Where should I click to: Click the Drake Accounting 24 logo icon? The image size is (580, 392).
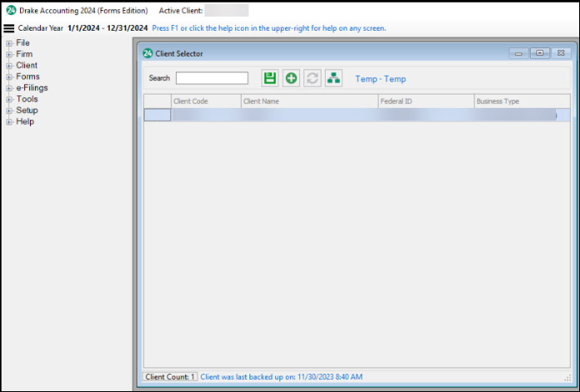[x=11, y=11]
